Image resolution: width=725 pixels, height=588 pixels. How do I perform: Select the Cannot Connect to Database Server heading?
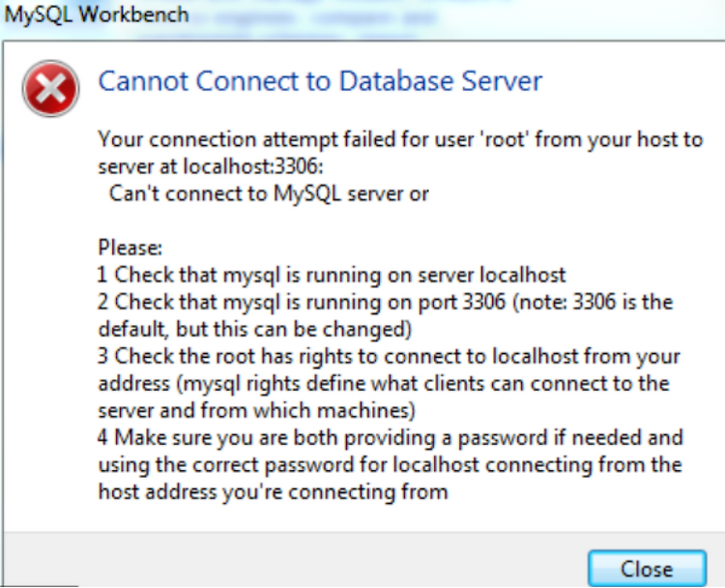point(320,81)
